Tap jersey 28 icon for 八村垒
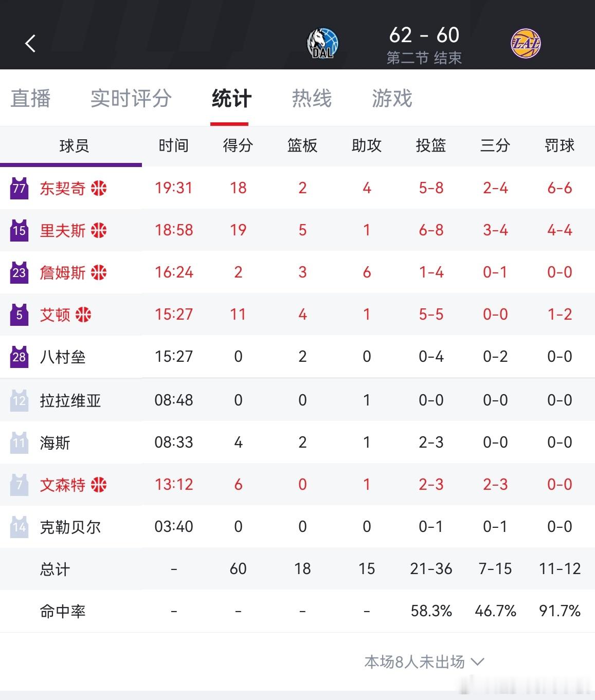 click(x=19, y=357)
